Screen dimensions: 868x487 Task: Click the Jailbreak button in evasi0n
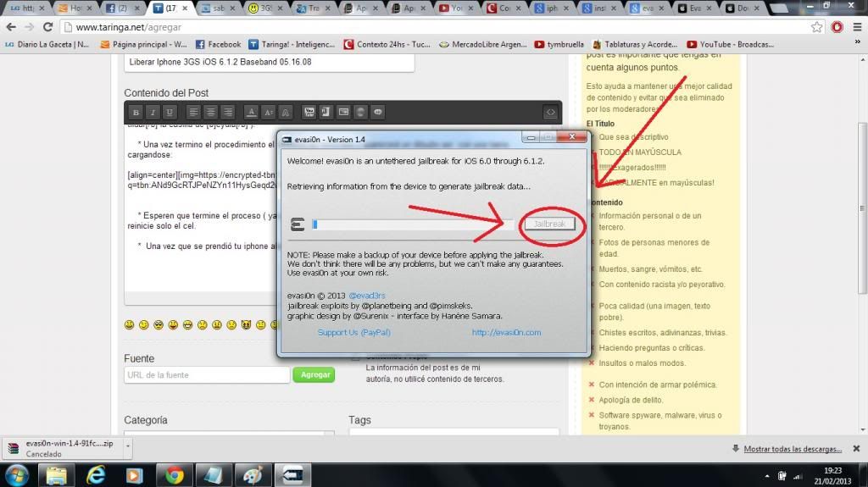(x=549, y=224)
